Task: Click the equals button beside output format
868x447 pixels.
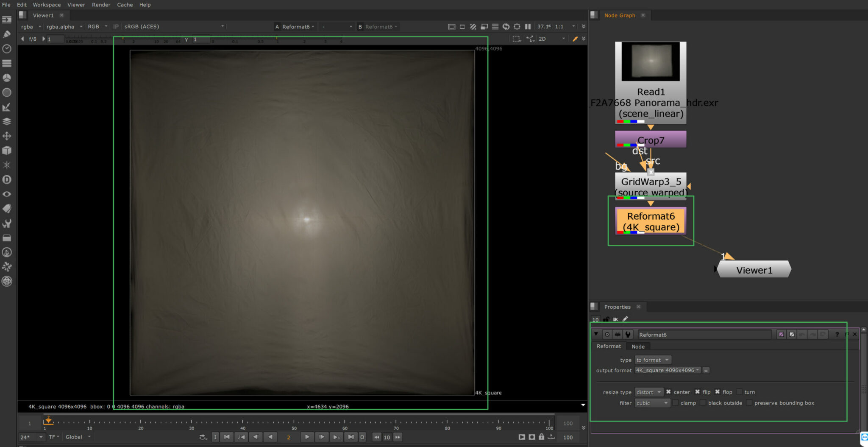Action: (706, 370)
